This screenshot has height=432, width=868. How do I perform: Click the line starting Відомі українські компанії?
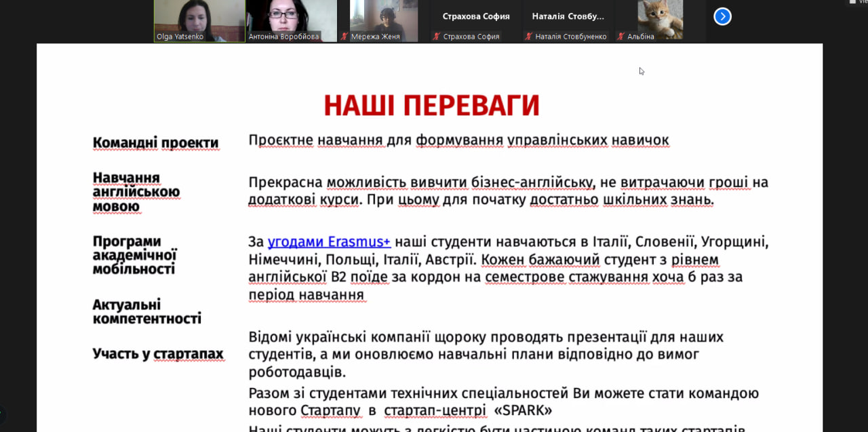click(486, 337)
